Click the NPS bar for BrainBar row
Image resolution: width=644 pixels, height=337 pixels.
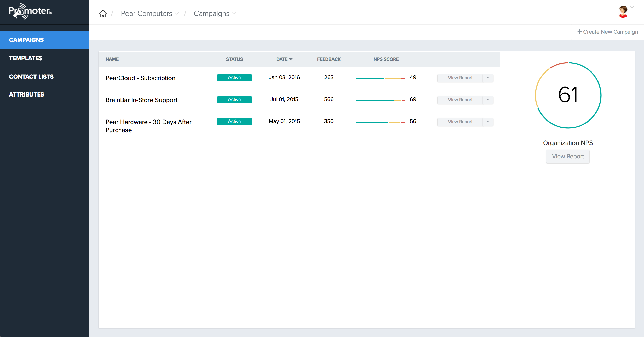pyautogui.click(x=381, y=100)
